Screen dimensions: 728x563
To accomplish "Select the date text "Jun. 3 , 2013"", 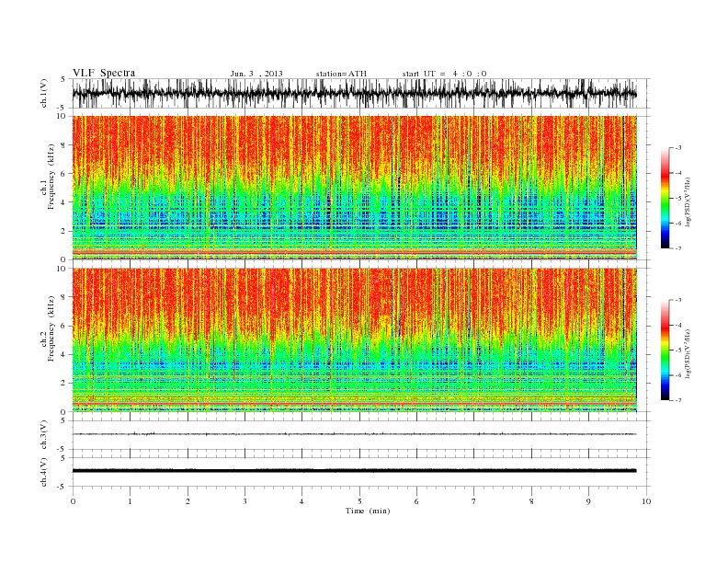I will coord(256,74).
